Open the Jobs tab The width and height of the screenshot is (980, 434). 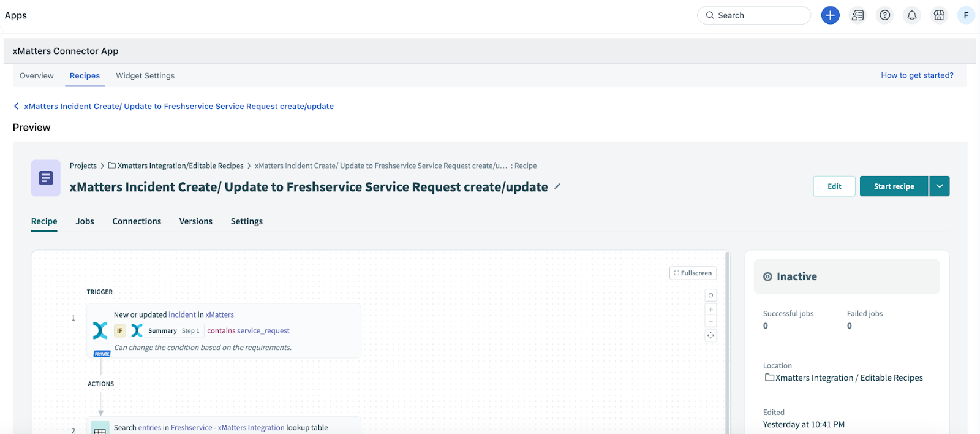[85, 221]
